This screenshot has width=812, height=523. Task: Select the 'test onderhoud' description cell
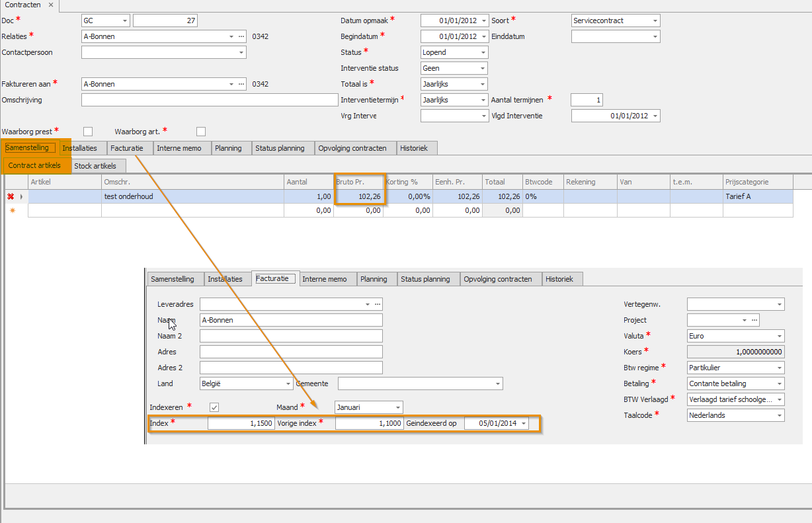pos(192,196)
